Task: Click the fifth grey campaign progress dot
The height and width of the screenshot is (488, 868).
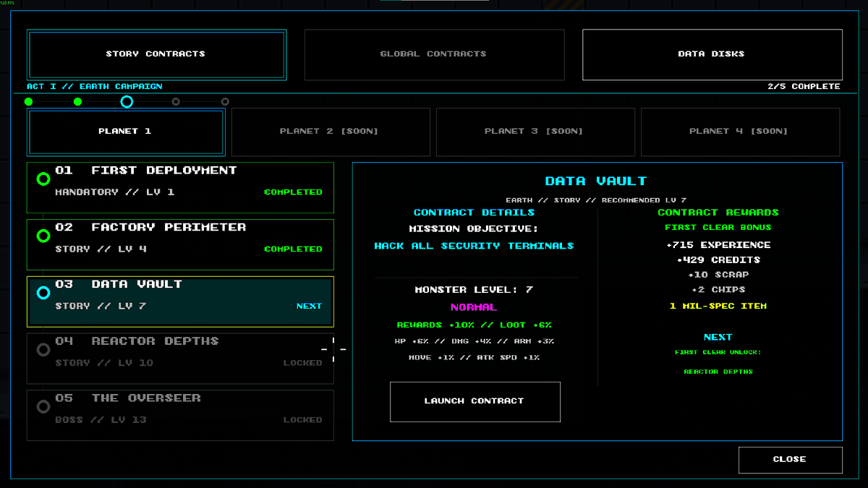Action: pos(225,102)
